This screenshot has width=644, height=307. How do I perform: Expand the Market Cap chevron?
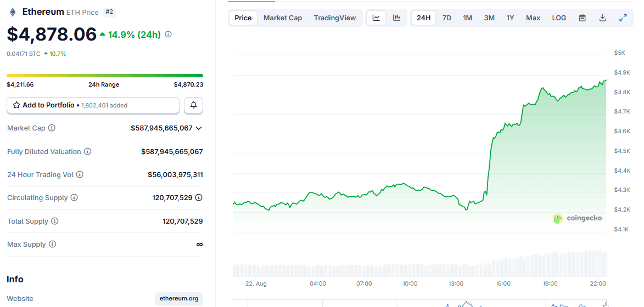199,128
